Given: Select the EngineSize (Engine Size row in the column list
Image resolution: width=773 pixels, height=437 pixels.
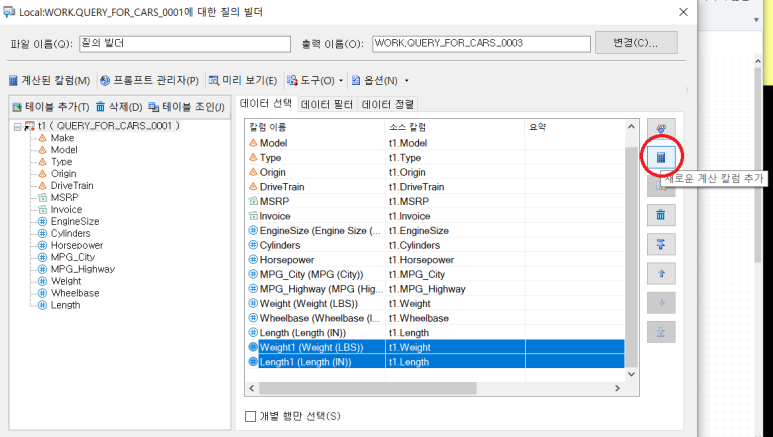Looking at the screenshot, I should coord(435,230).
